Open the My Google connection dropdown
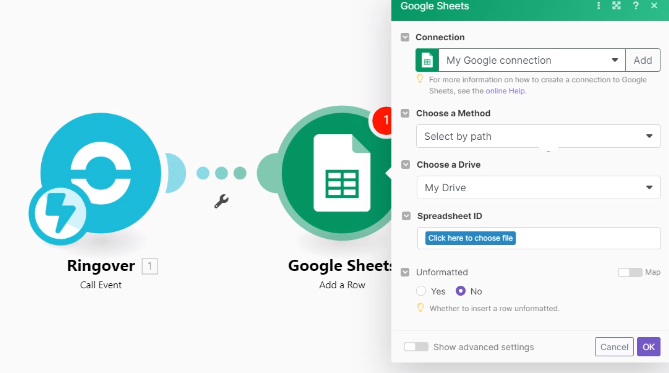Image resolution: width=669 pixels, height=373 pixels. [x=532, y=60]
